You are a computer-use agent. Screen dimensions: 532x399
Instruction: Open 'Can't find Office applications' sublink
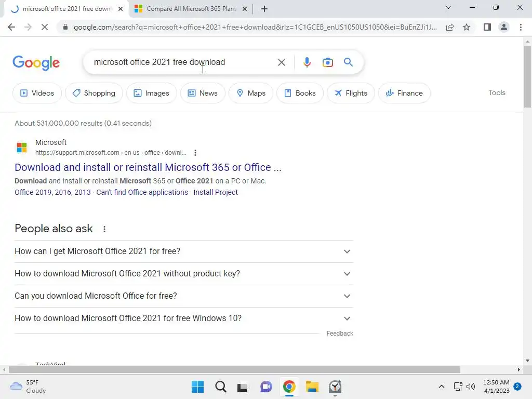pyautogui.click(x=142, y=192)
